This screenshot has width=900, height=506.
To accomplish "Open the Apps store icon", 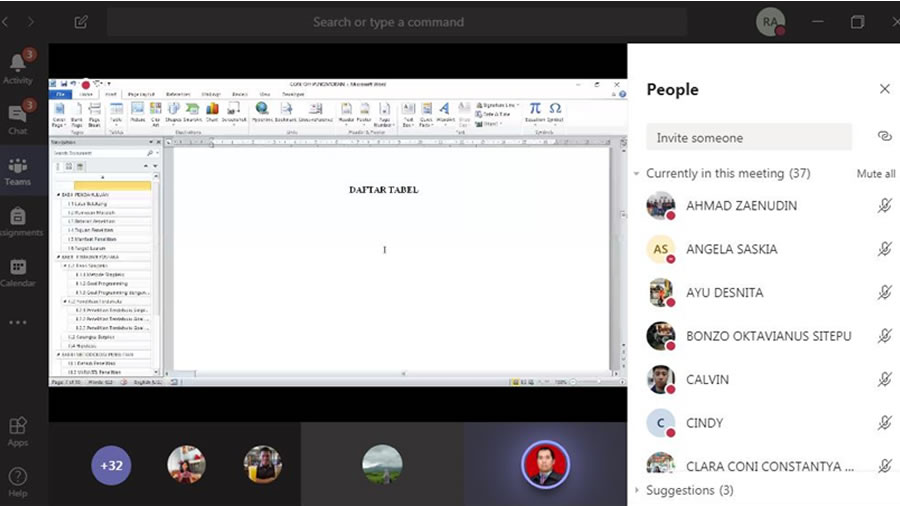I will [18, 431].
